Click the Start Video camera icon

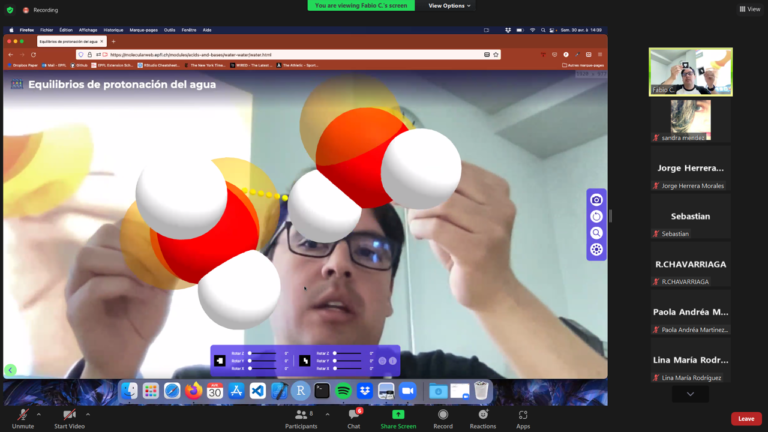pyautogui.click(x=69, y=415)
